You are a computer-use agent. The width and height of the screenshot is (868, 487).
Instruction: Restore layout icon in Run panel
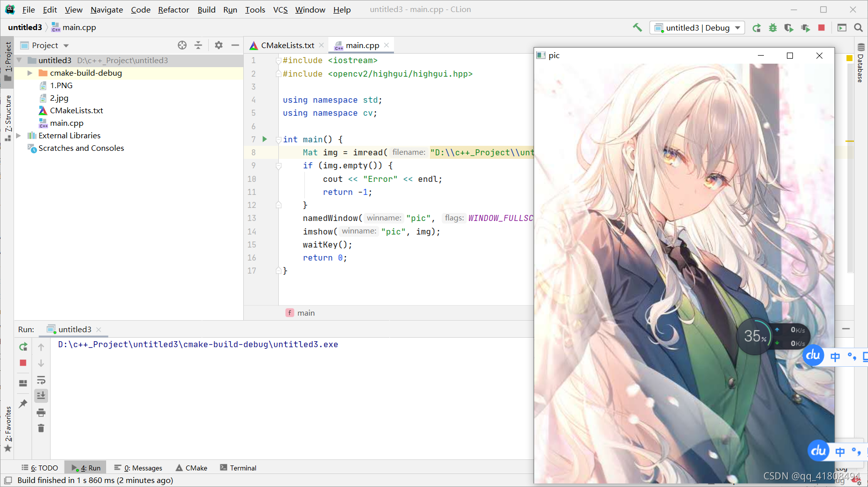(x=23, y=383)
